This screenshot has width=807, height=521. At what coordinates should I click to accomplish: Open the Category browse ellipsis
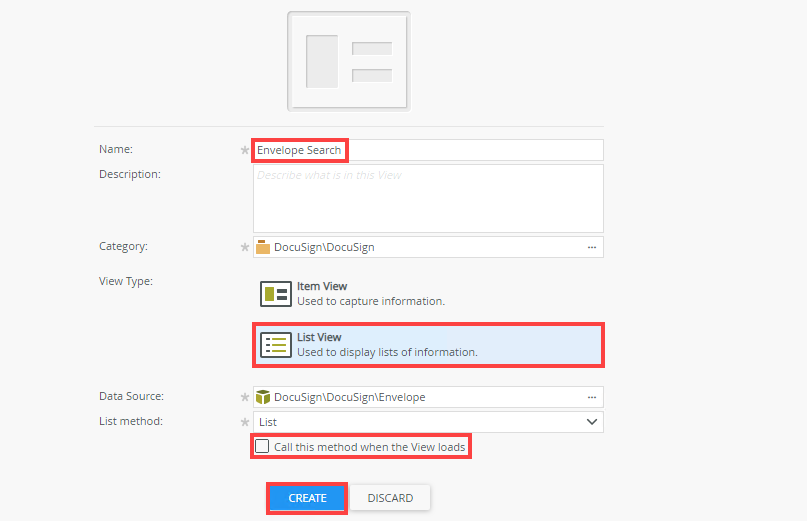[591, 247]
